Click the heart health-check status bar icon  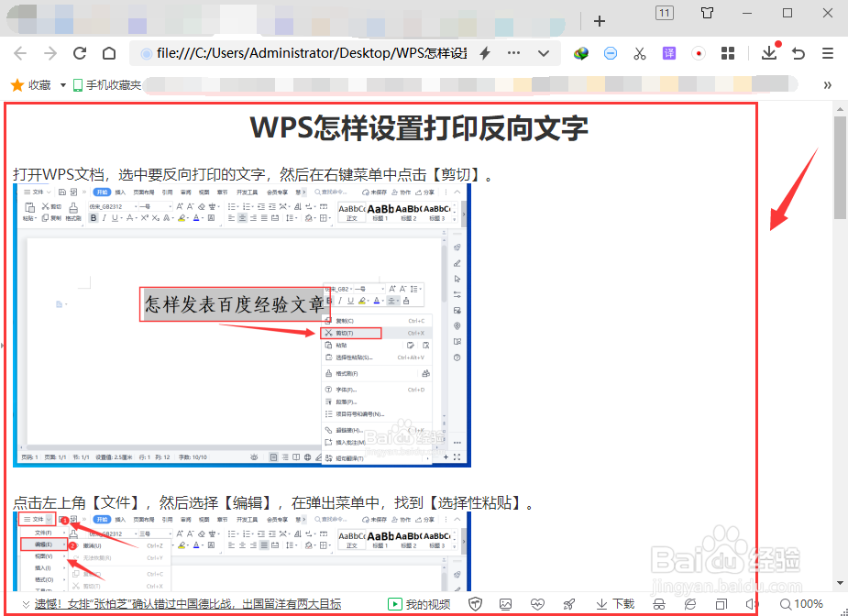(537, 604)
